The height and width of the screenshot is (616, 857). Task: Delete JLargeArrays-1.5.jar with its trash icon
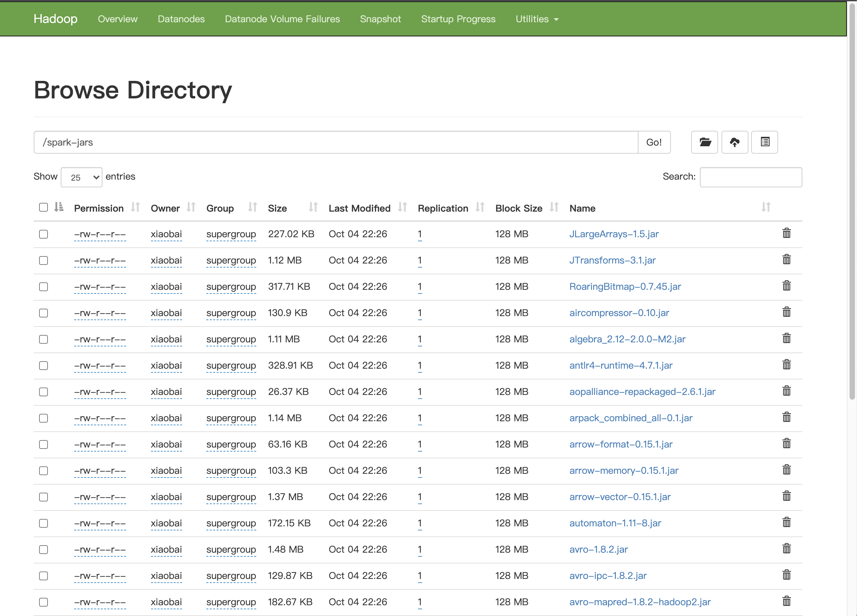(786, 234)
